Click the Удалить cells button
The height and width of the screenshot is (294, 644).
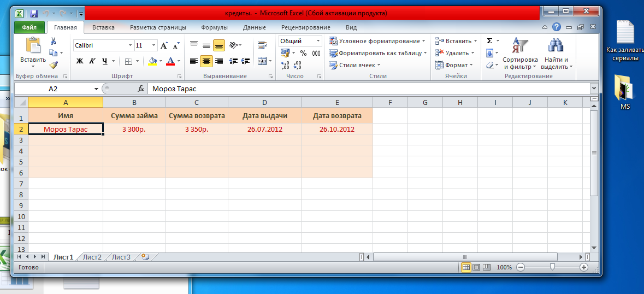(454, 53)
